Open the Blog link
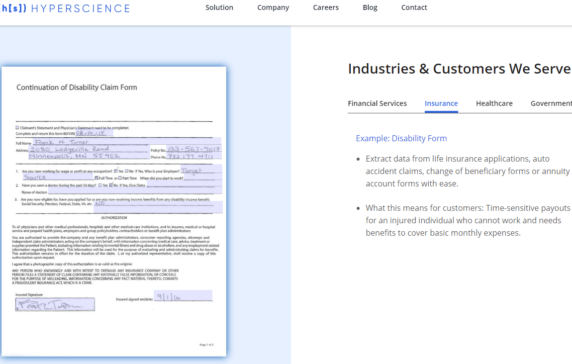 pyautogui.click(x=370, y=8)
